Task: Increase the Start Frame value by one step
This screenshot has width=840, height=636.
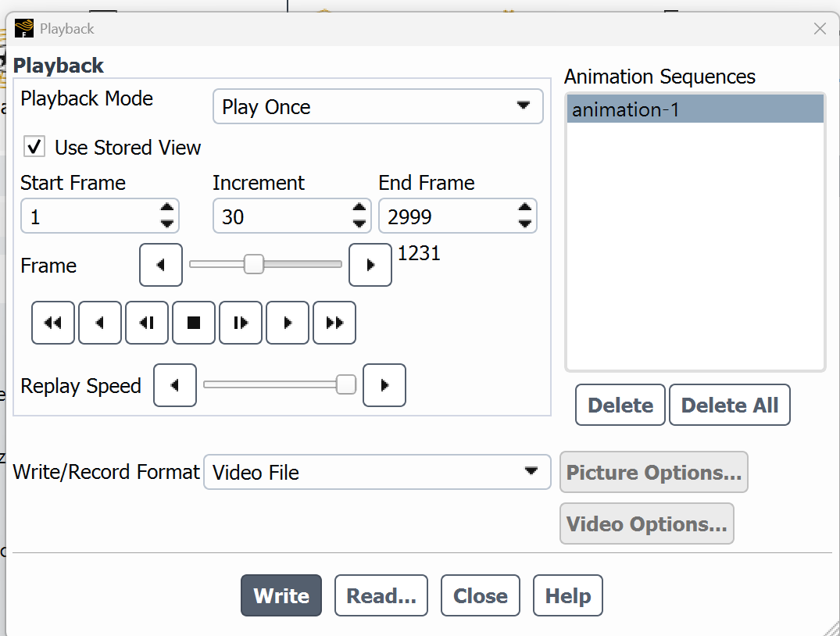Action: [x=166, y=209]
